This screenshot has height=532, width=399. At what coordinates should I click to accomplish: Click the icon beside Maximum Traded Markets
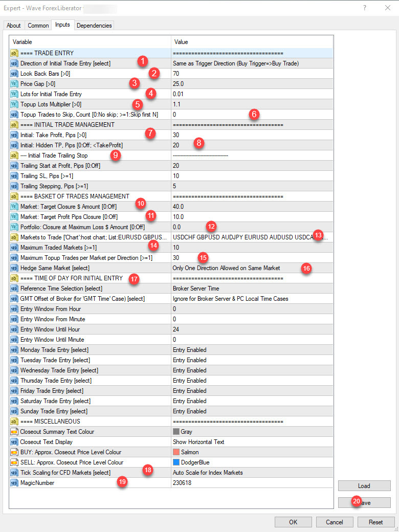[x=14, y=248]
